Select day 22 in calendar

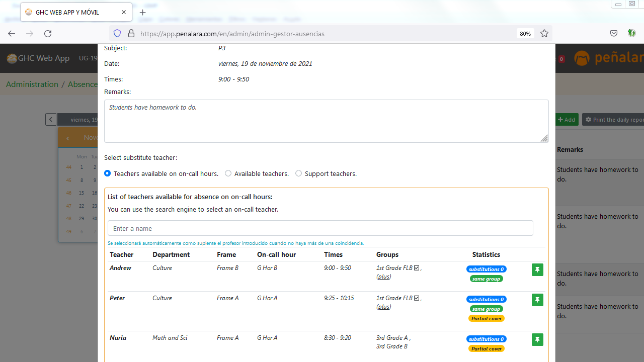tap(82, 206)
